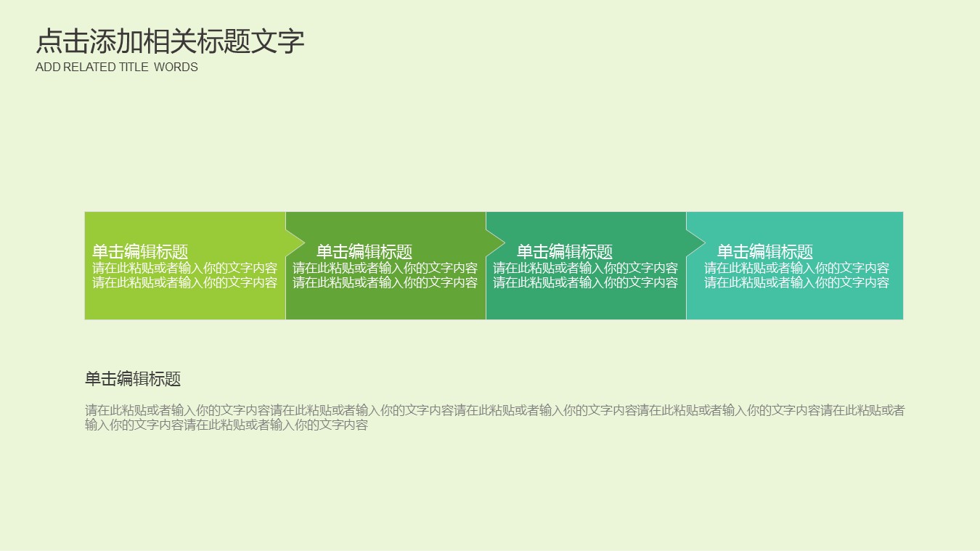Click the heading in the light green block
The image size is (980, 551).
(140, 252)
